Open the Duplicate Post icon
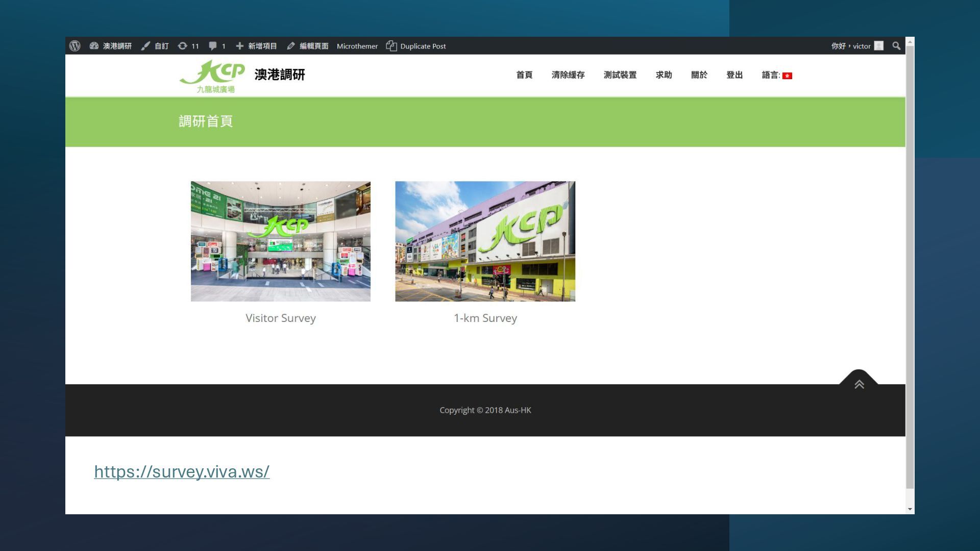980x551 pixels. point(391,46)
